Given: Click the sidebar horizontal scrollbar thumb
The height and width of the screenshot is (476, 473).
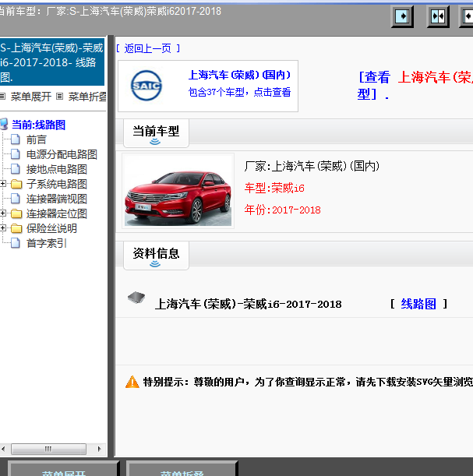Looking at the screenshot, I should click(x=48, y=449).
